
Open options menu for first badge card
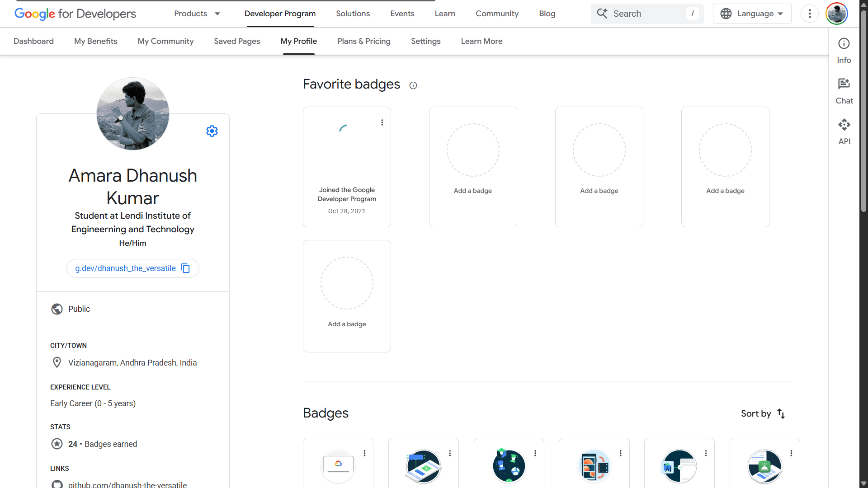pyautogui.click(x=364, y=453)
